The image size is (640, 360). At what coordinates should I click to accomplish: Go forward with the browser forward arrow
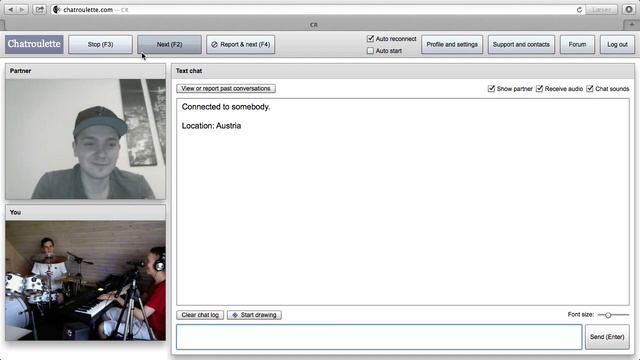[22, 9]
